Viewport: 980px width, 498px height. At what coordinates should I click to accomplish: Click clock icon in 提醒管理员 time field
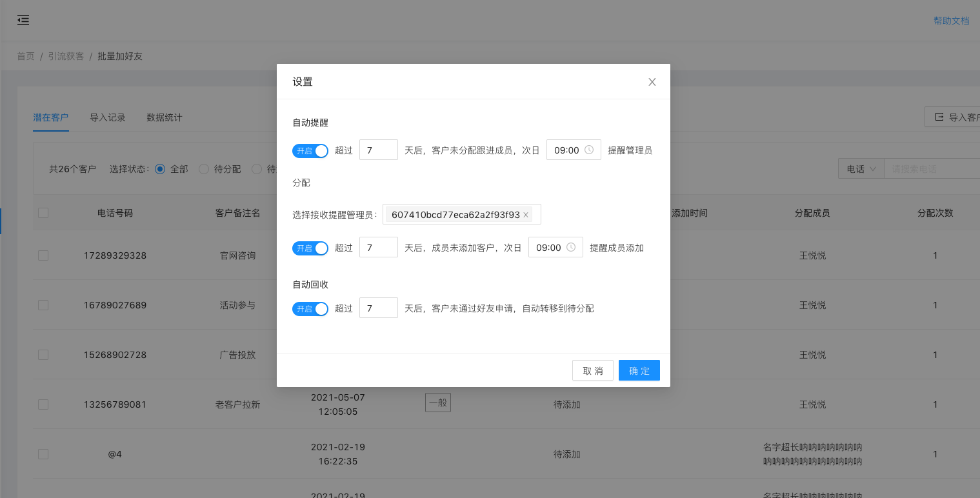(x=589, y=150)
